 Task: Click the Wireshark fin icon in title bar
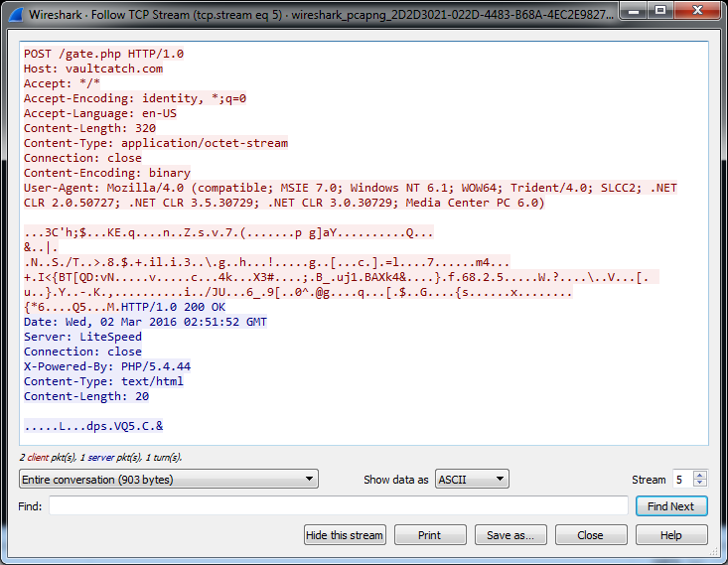point(13,12)
